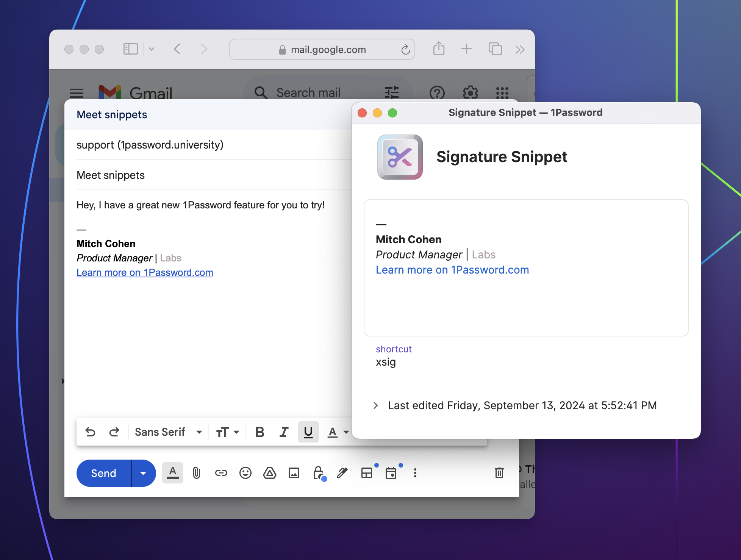
Task: Click 'Product Manager' in the snippet preview
Action: pos(419,255)
